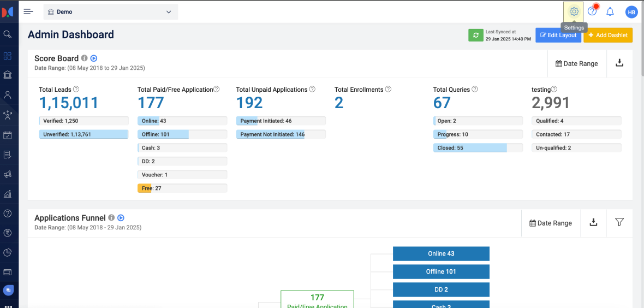Toggle the hamburger sidebar menu
The width and height of the screenshot is (644, 308).
point(28,11)
